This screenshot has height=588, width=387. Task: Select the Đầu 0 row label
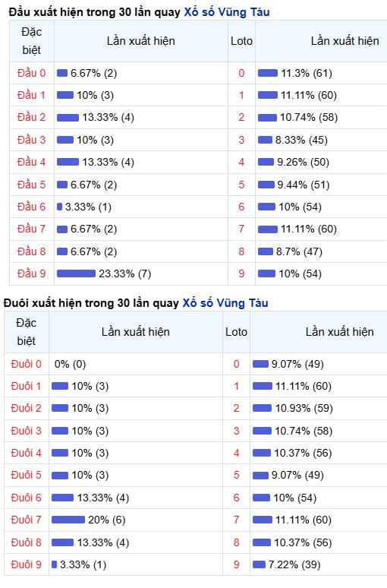pyautogui.click(x=31, y=73)
